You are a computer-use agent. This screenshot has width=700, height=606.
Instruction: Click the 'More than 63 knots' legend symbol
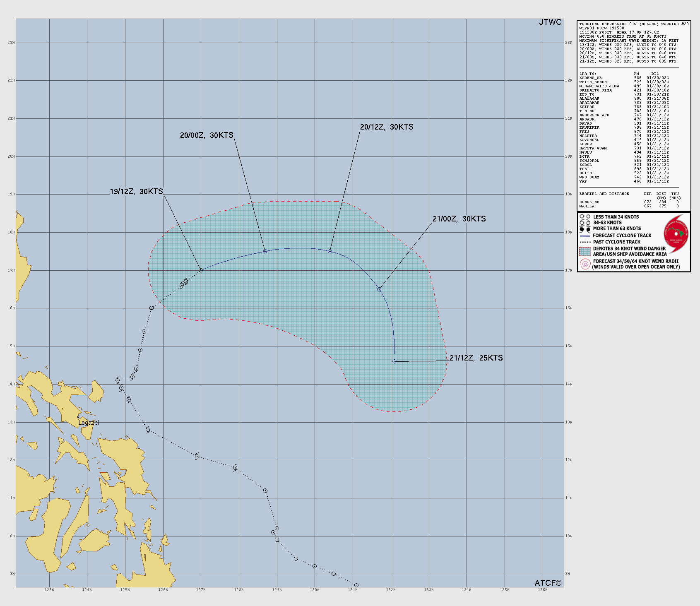585,229
